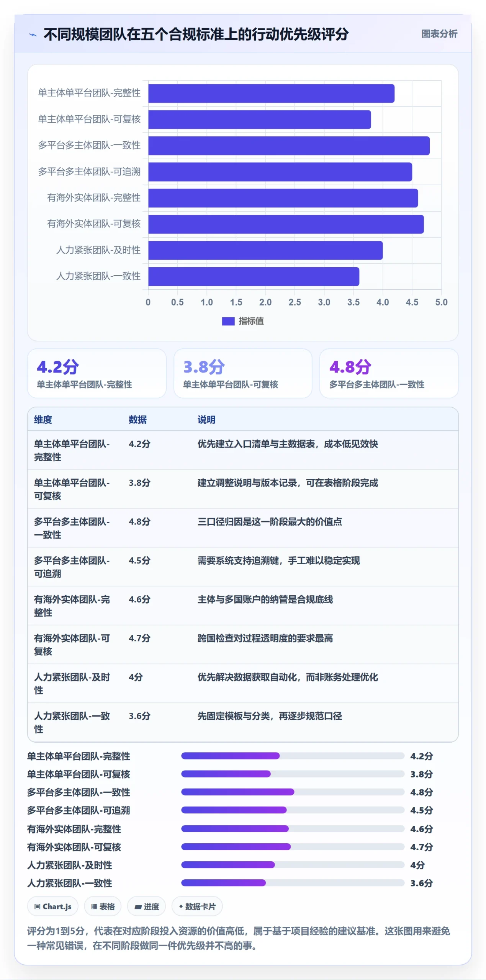
Task: Click progress bar for 多平台多主体团队-一致性
Action: (x=293, y=792)
